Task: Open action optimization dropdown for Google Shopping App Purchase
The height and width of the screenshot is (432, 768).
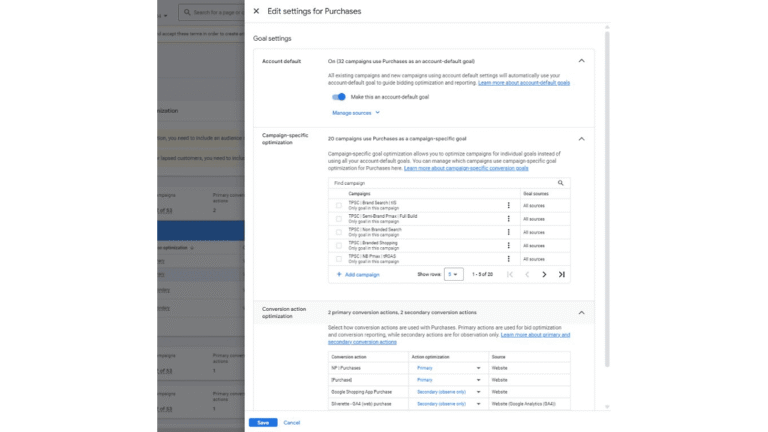Action: point(448,392)
